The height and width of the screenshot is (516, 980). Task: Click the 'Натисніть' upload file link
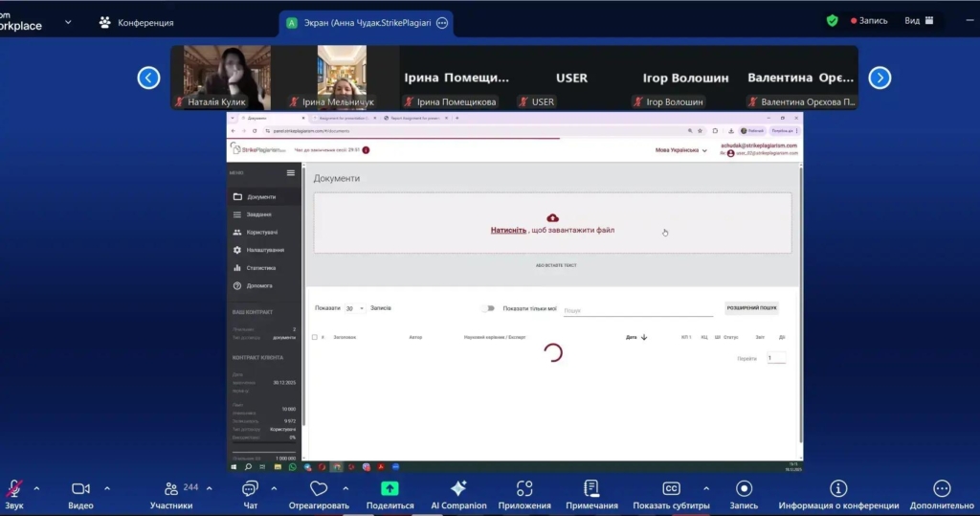coord(508,230)
